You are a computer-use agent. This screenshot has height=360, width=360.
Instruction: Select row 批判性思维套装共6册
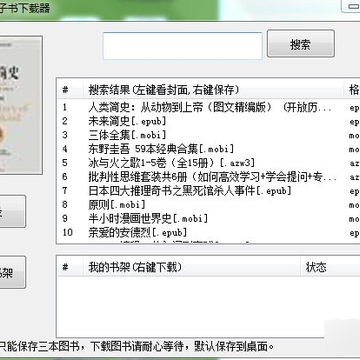209,177
